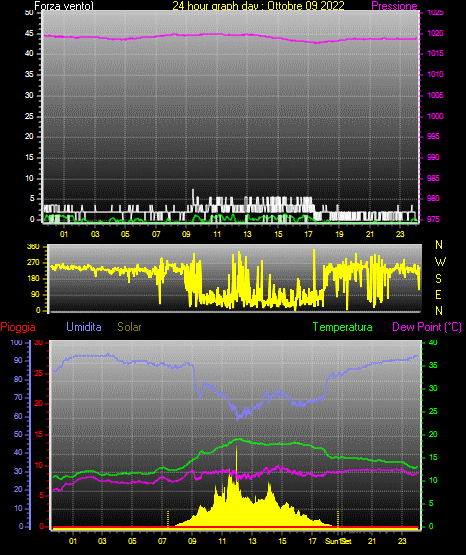Screen dimensions: 466x555
Task: Click the SunSet marker on time axis
Action: pos(338,541)
